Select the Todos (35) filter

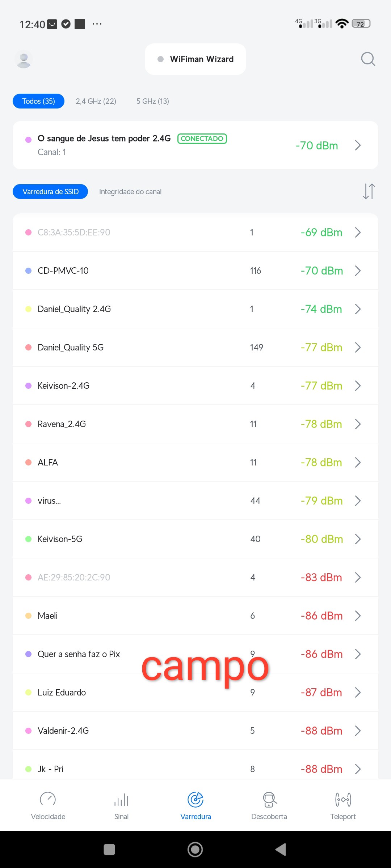click(38, 101)
